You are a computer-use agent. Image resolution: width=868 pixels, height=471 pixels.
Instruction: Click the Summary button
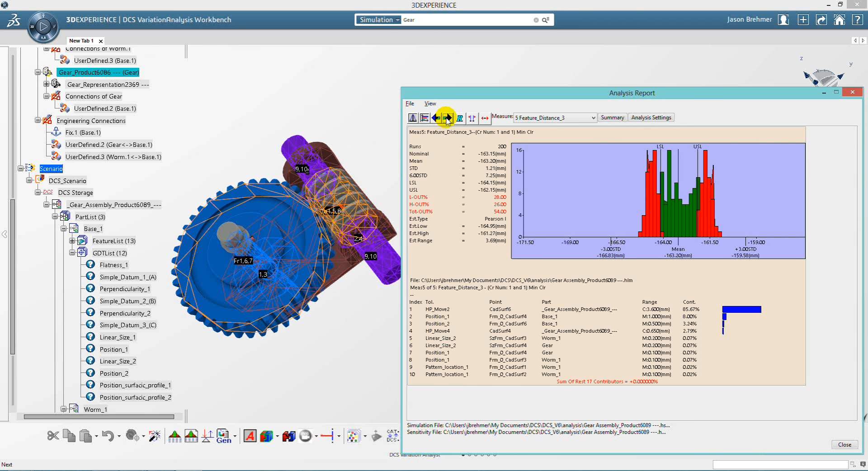click(x=612, y=118)
